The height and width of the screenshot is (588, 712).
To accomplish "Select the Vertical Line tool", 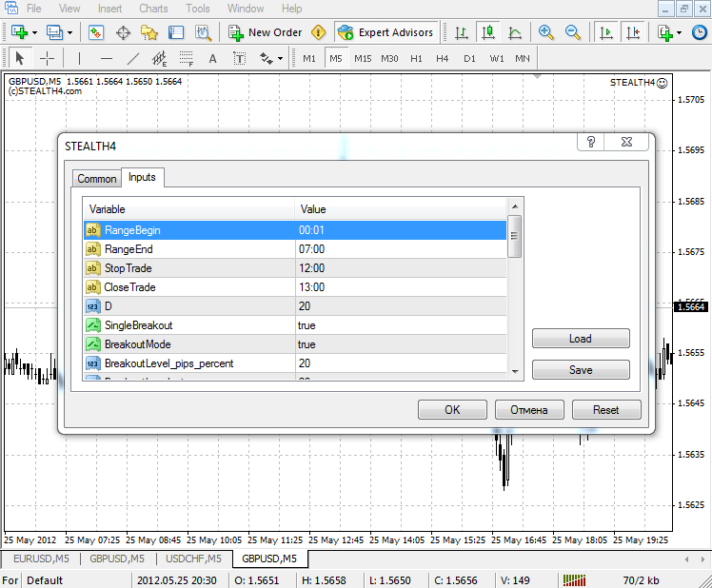I will [79, 58].
